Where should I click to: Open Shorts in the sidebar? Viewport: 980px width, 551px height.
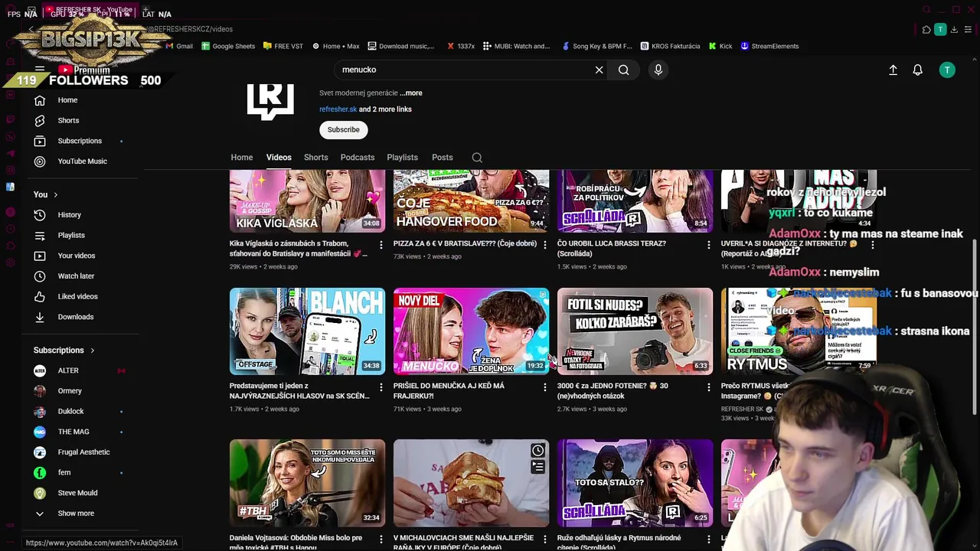click(x=68, y=120)
